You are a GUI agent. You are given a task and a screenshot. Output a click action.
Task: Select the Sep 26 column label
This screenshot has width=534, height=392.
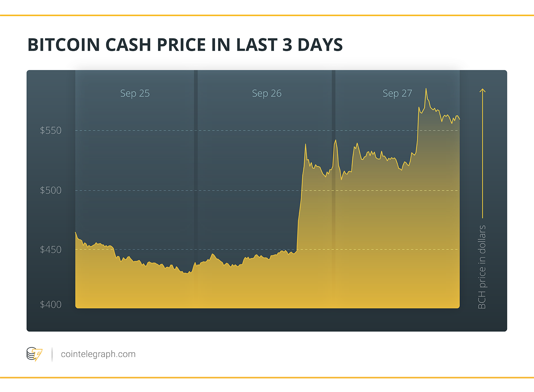click(267, 94)
